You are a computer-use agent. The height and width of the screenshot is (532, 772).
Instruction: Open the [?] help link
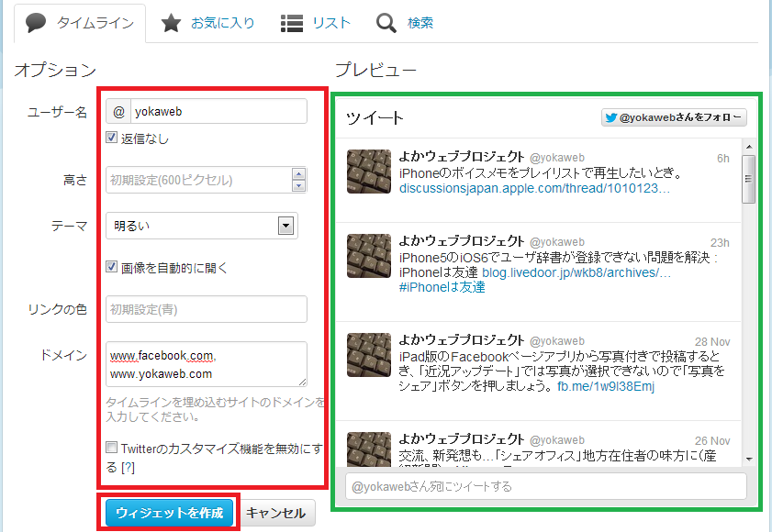pos(128,467)
